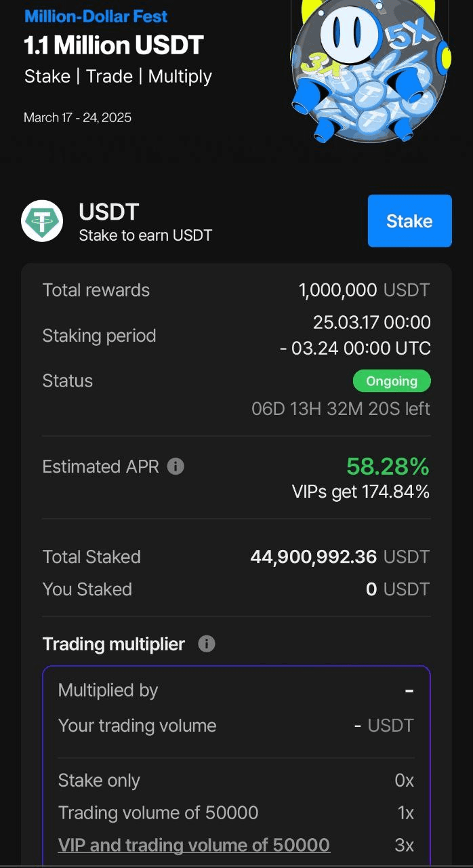The image size is (473, 868).
Task: Open the Trading multiplier info icon
Action: (x=207, y=644)
